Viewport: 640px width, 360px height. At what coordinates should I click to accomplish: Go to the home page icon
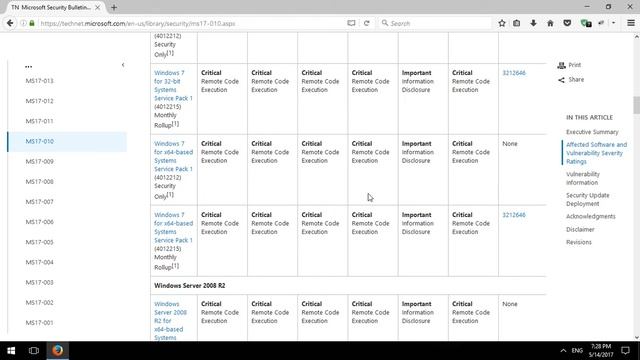[x=550, y=23]
